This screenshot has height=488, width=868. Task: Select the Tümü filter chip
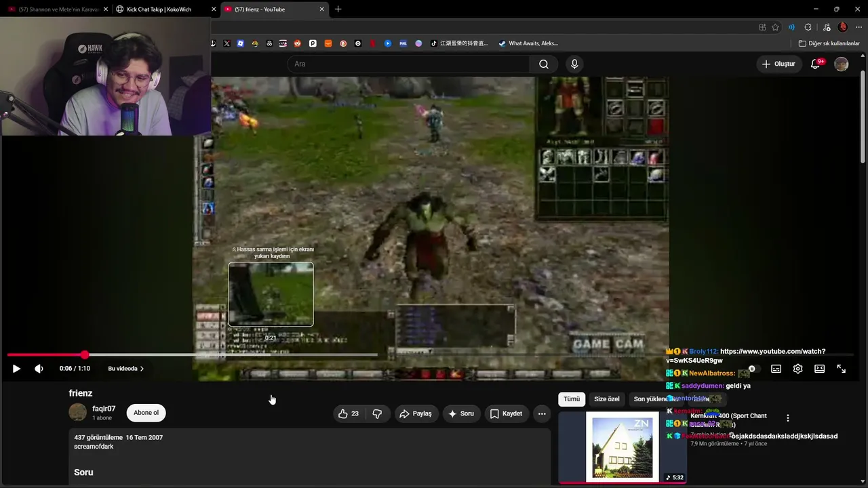tap(572, 399)
